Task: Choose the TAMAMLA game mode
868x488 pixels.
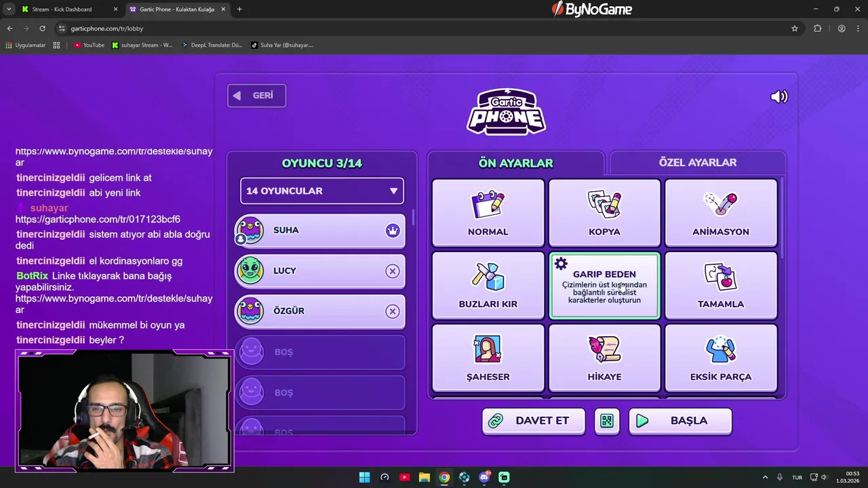Action: tap(721, 285)
